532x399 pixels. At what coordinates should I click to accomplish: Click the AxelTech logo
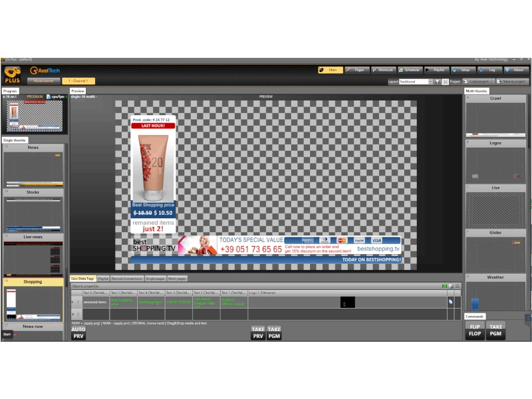(x=45, y=70)
